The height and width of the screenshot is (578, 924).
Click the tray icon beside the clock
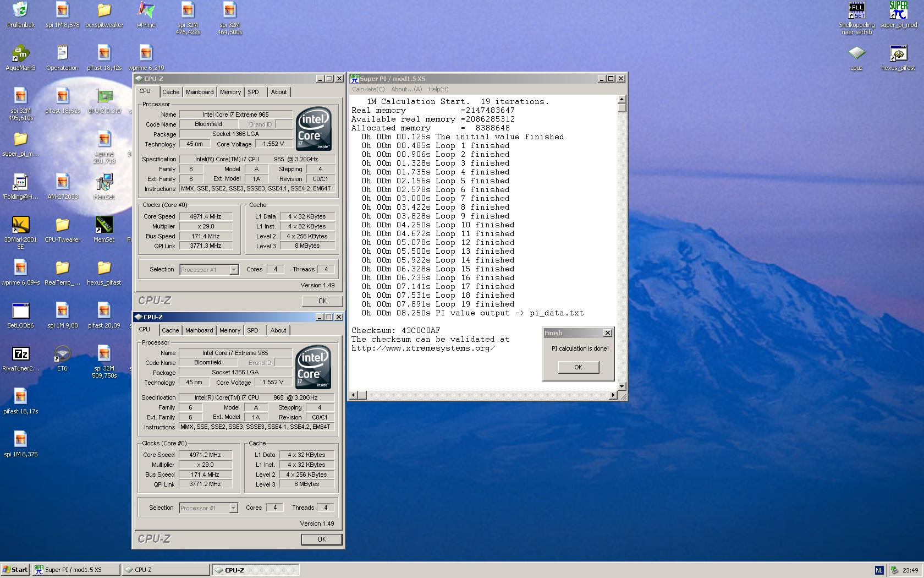(894, 570)
